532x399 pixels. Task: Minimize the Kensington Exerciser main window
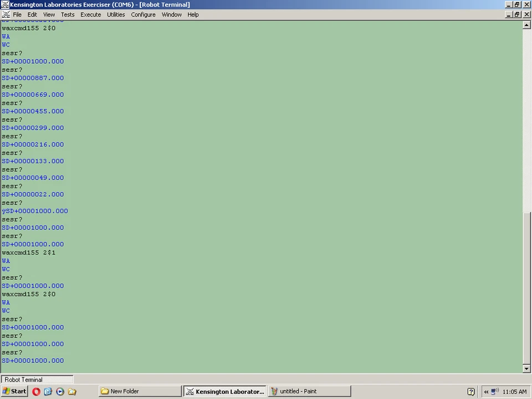pos(508,4)
